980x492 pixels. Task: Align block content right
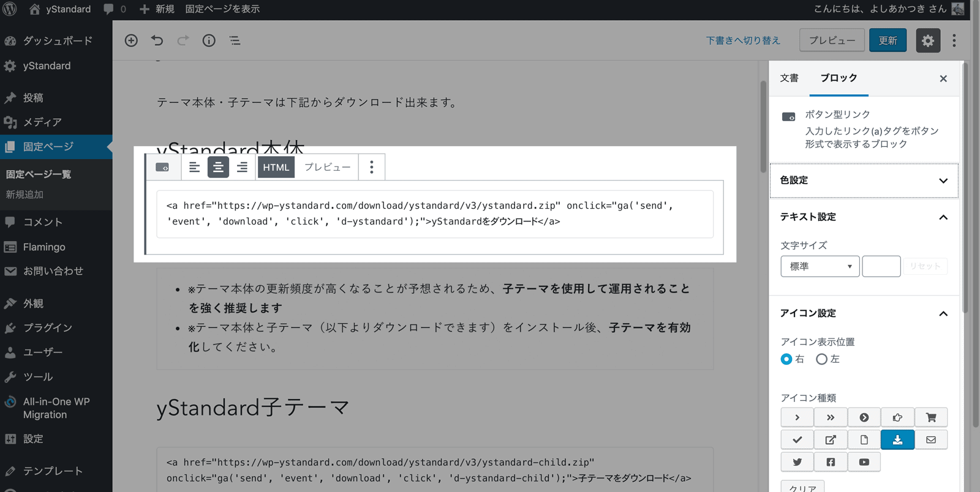pos(242,167)
